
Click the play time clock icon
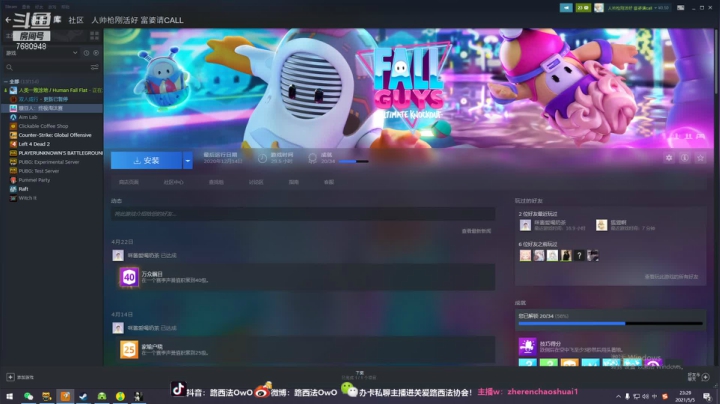coord(262,158)
